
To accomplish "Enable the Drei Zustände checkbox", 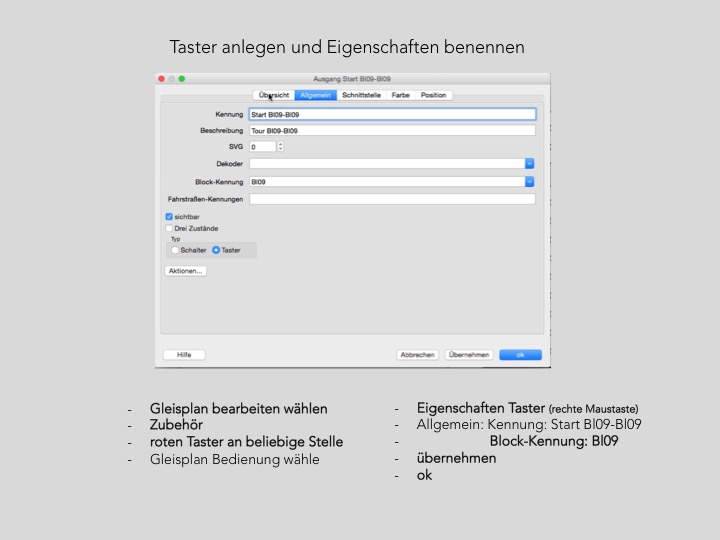I will tap(169, 228).
